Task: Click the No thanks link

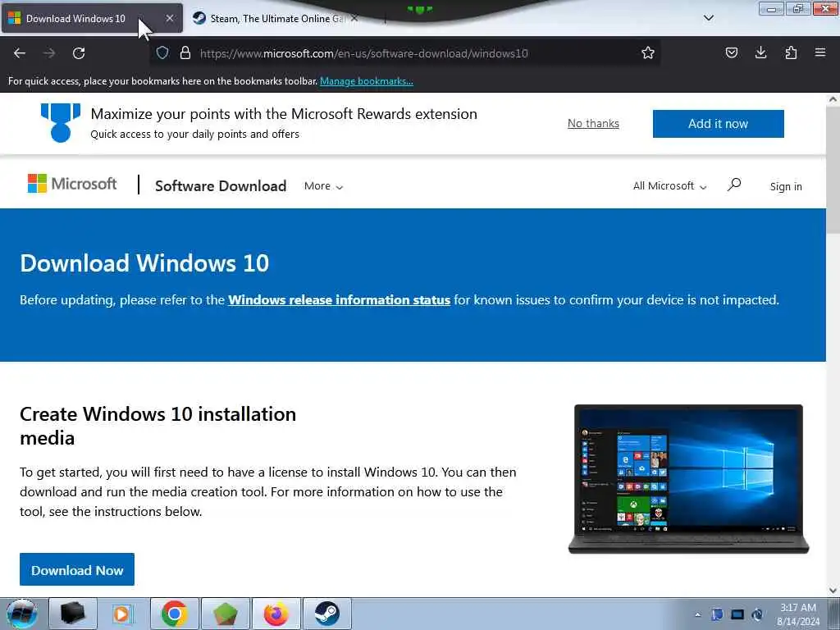Action: 593,123
